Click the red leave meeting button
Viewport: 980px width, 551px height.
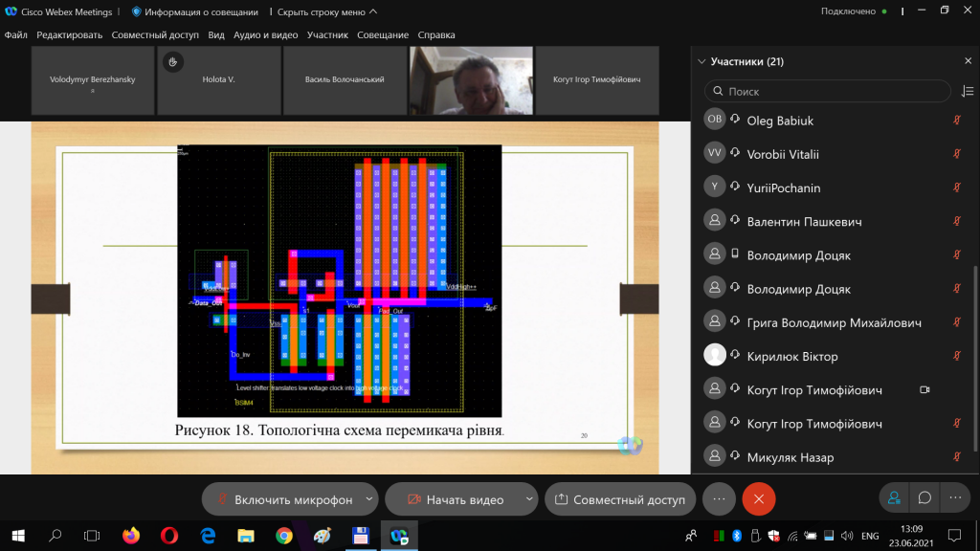(759, 498)
